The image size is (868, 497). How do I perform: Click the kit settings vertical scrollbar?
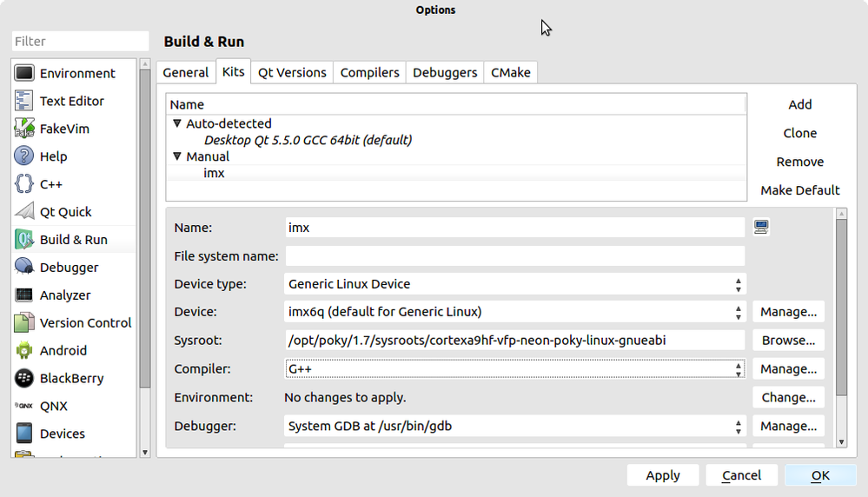[840, 304]
